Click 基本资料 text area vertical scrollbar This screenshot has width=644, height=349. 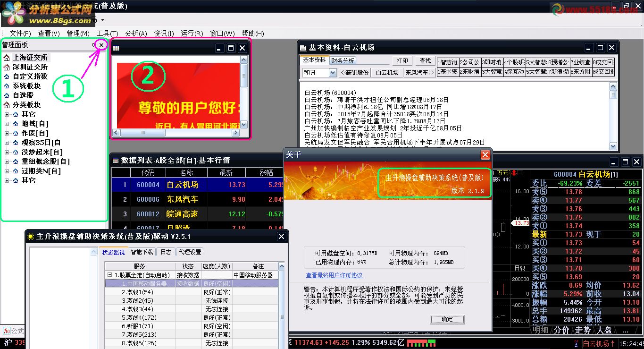click(x=613, y=116)
